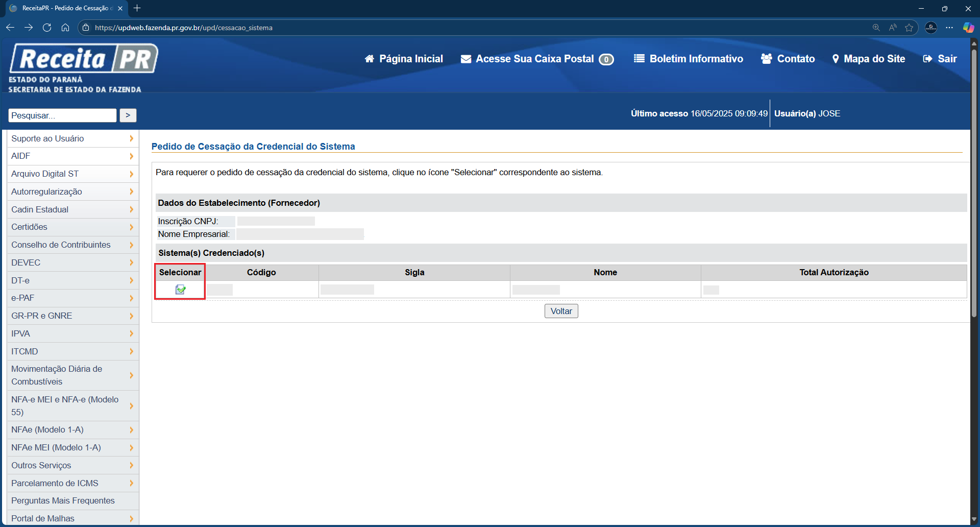Click the Nome column header

click(x=605, y=272)
